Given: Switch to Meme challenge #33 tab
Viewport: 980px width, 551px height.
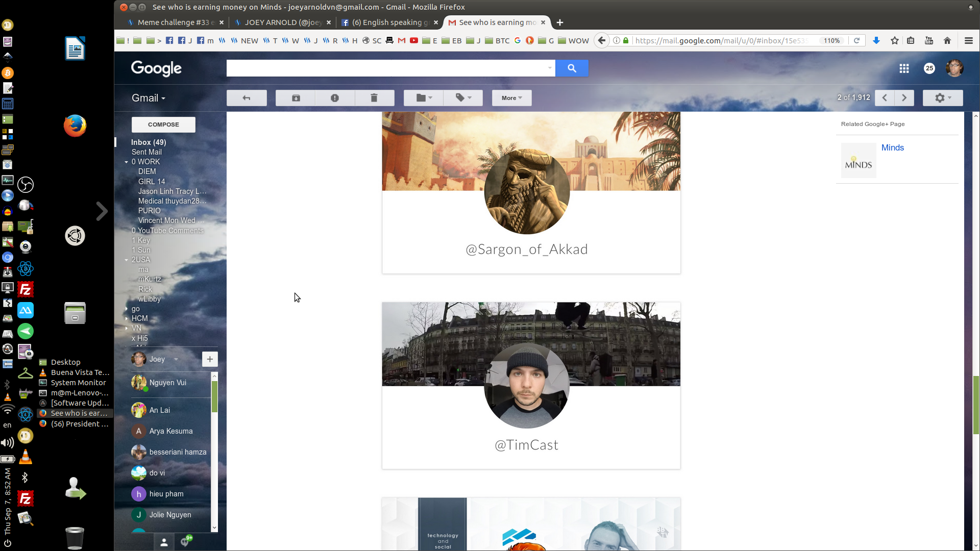Looking at the screenshot, I should 174,22.
